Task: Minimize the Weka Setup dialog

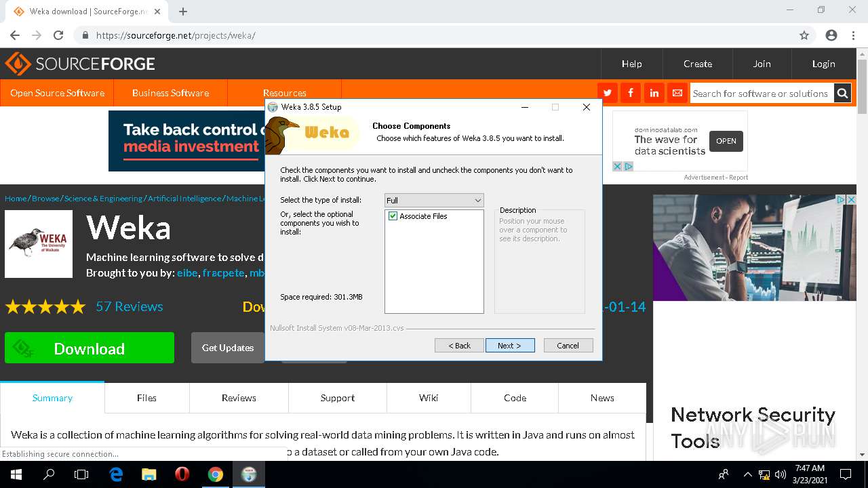Action: coord(524,107)
